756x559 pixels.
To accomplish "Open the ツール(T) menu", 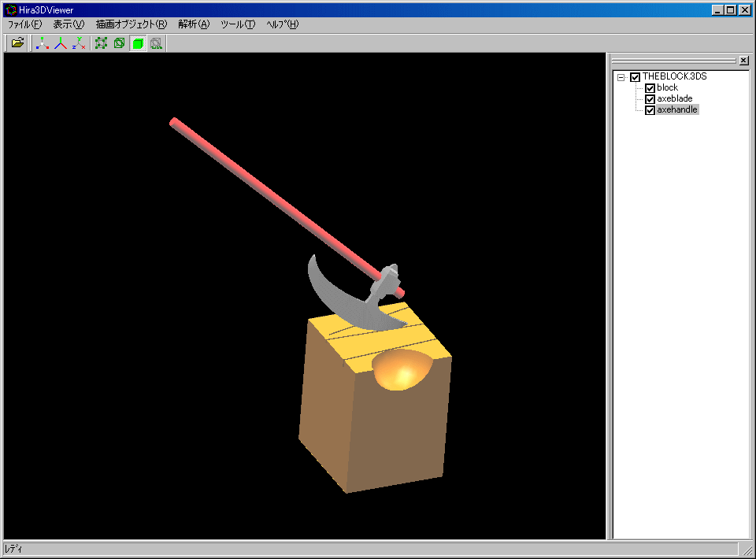I will pos(238,24).
